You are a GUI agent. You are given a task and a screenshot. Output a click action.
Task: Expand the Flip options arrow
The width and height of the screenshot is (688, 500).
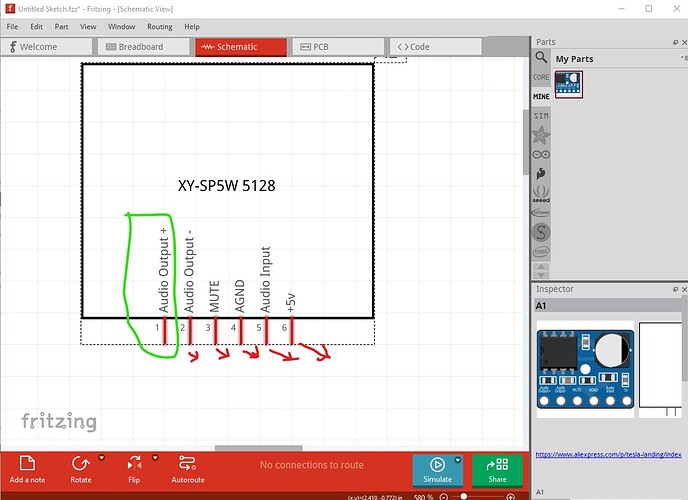pyautogui.click(x=154, y=458)
